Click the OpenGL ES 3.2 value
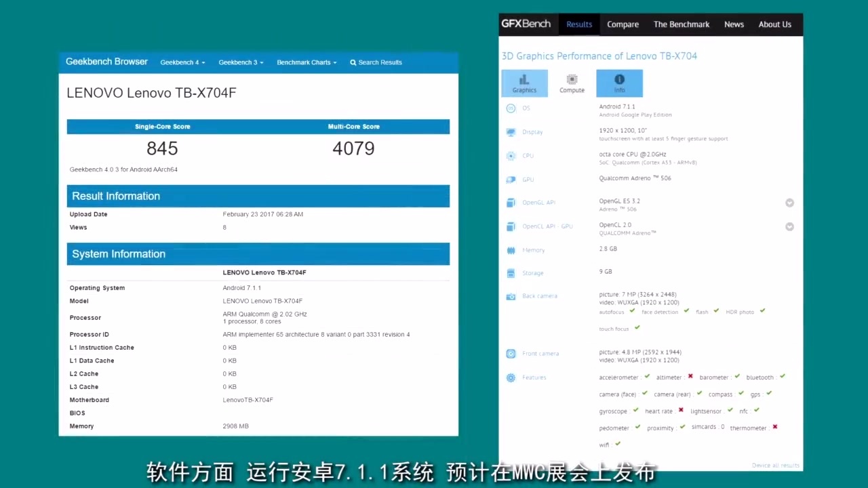 (x=619, y=201)
